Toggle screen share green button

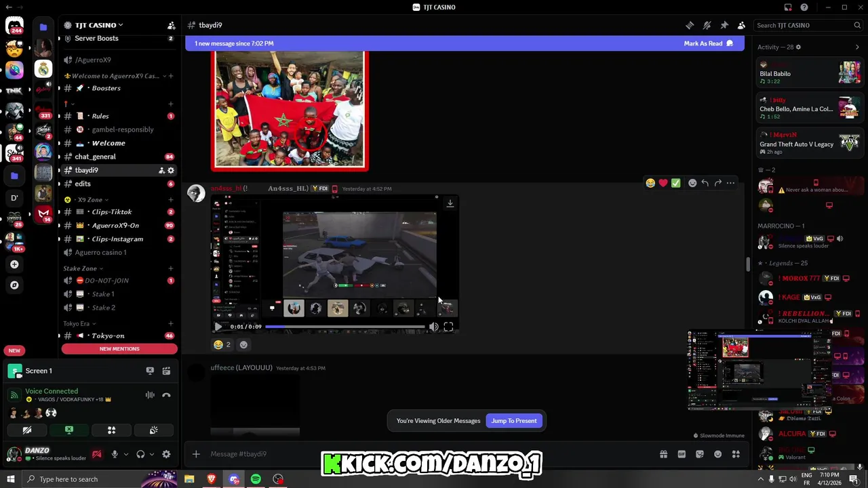click(x=69, y=430)
